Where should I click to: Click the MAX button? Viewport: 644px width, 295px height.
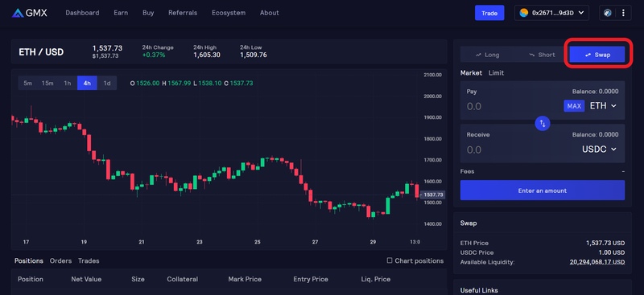coord(574,106)
